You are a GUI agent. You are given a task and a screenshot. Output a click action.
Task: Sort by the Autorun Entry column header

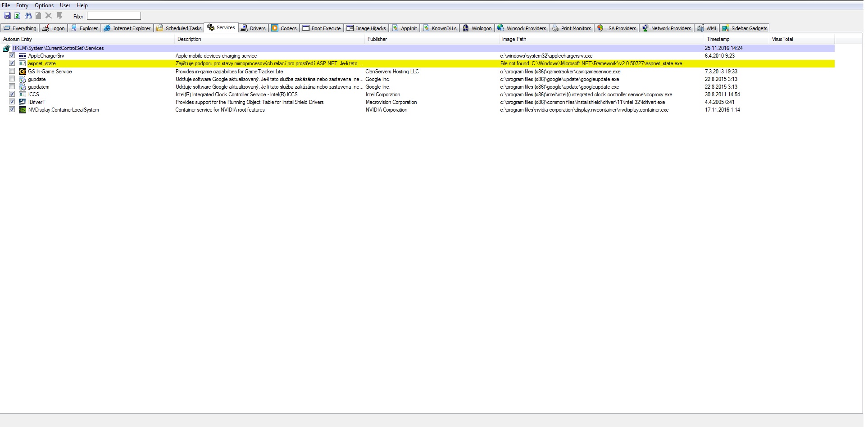coord(87,39)
